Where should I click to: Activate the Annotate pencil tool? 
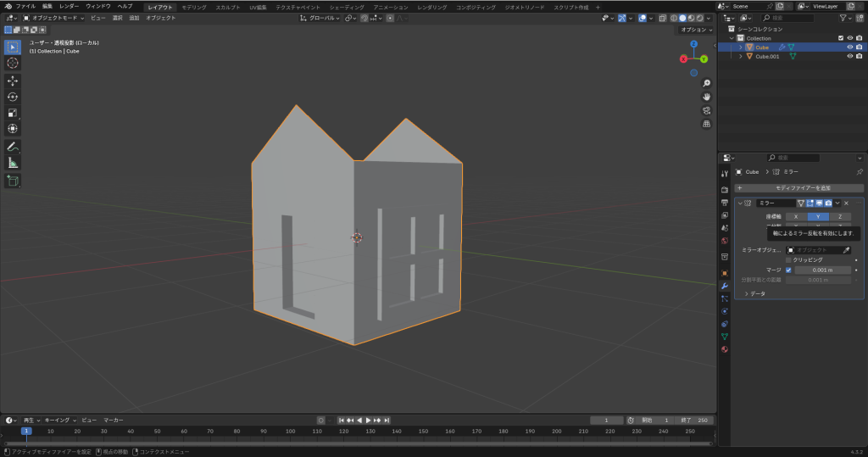coord(13,147)
